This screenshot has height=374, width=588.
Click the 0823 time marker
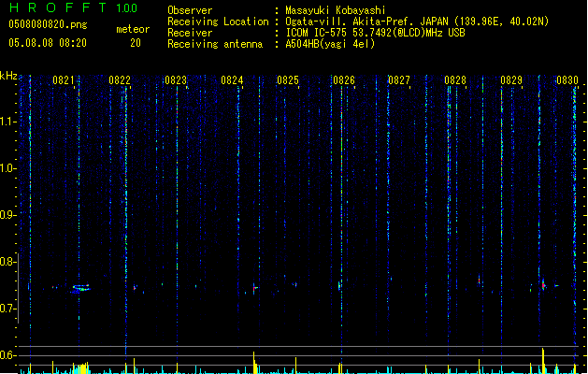pyautogui.click(x=176, y=80)
